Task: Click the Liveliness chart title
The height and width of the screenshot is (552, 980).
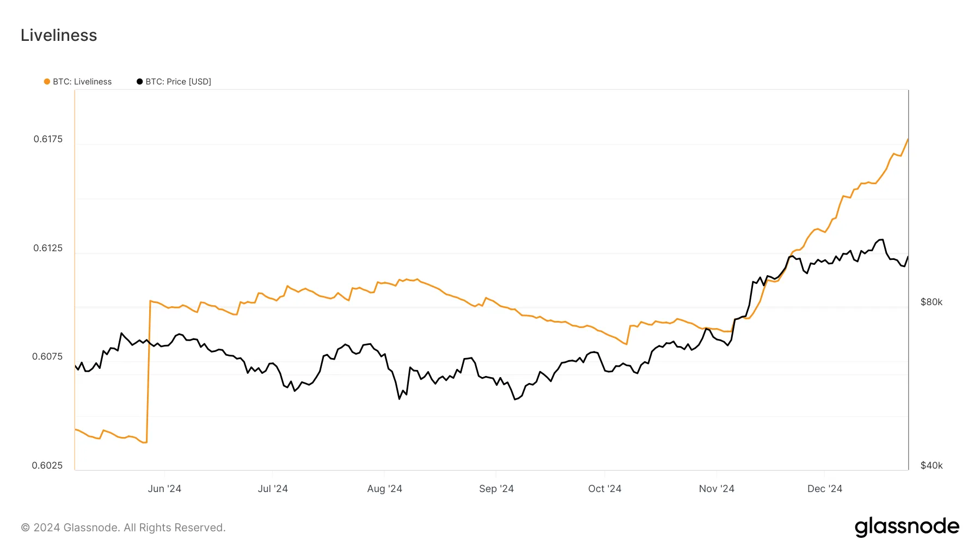Action: (59, 35)
